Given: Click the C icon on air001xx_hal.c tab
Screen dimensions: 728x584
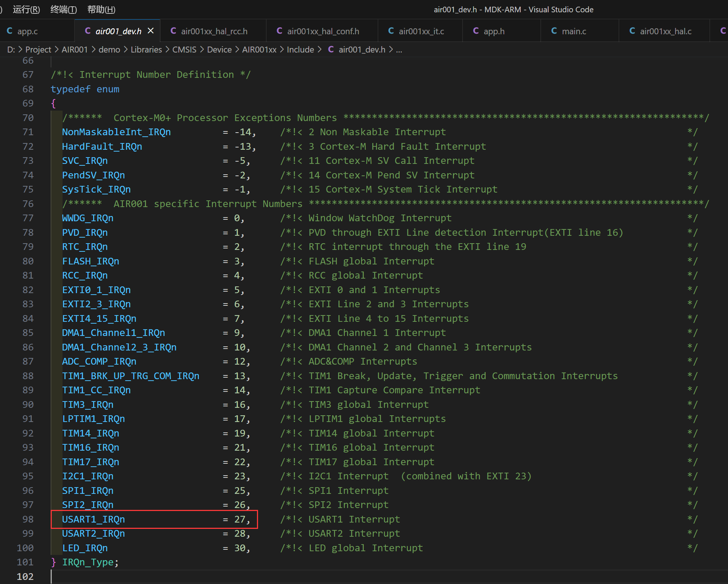Looking at the screenshot, I should (x=632, y=31).
